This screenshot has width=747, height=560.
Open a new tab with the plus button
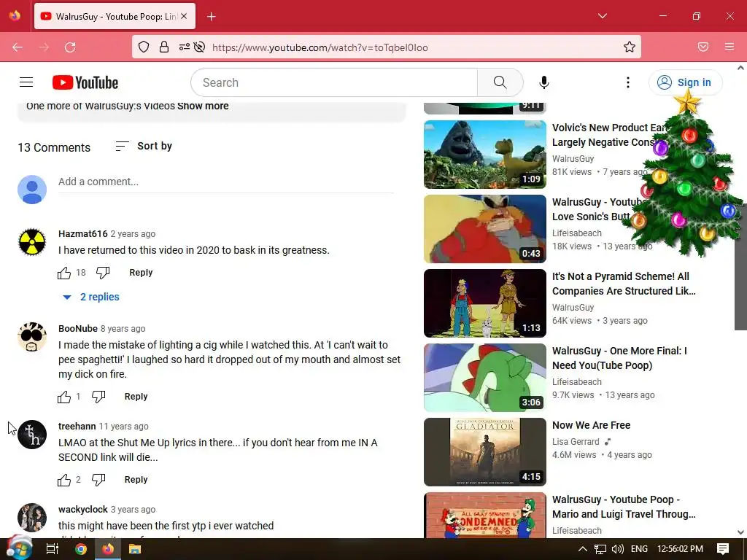(x=212, y=17)
